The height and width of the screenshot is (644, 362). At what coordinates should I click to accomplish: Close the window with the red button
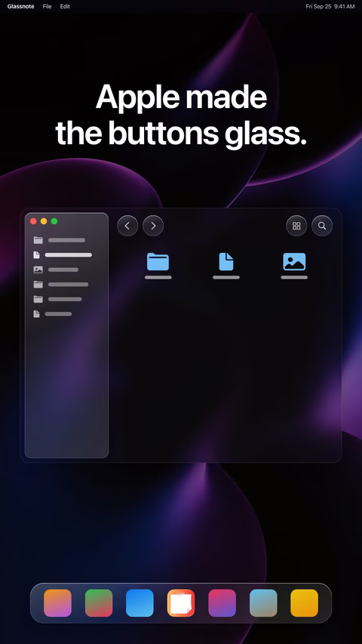[x=33, y=221]
